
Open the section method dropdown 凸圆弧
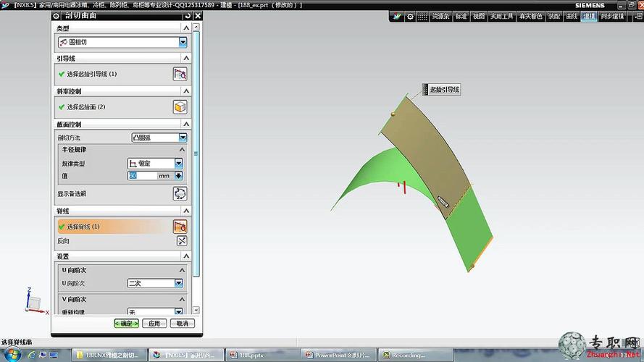pyautogui.click(x=159, y=138)
